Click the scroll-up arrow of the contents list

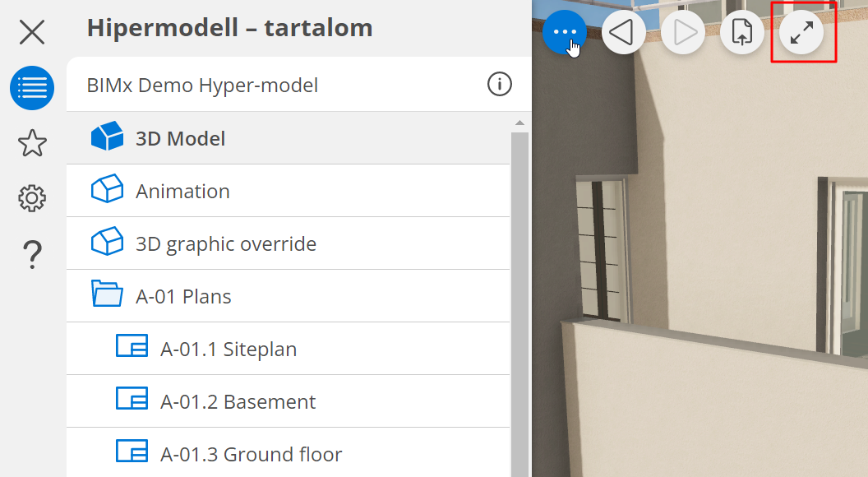pos(519,123)
